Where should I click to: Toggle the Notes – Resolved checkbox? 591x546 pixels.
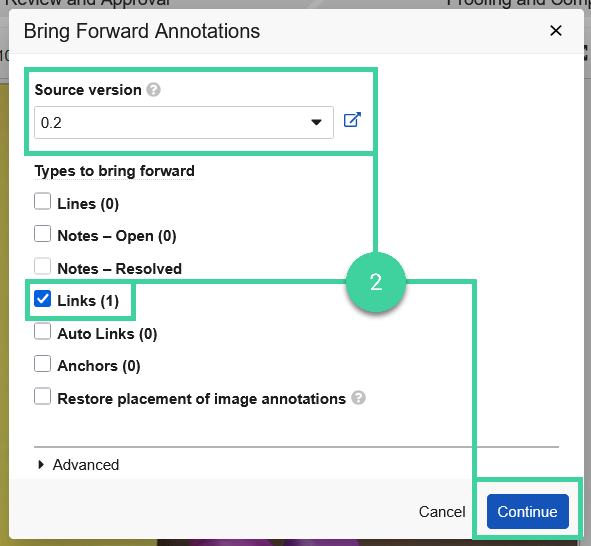(x=42, y=266)
